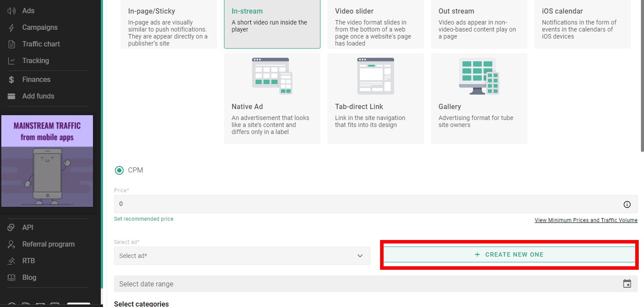
Task: Click the info icon in Price field
Action: [627, 204]
